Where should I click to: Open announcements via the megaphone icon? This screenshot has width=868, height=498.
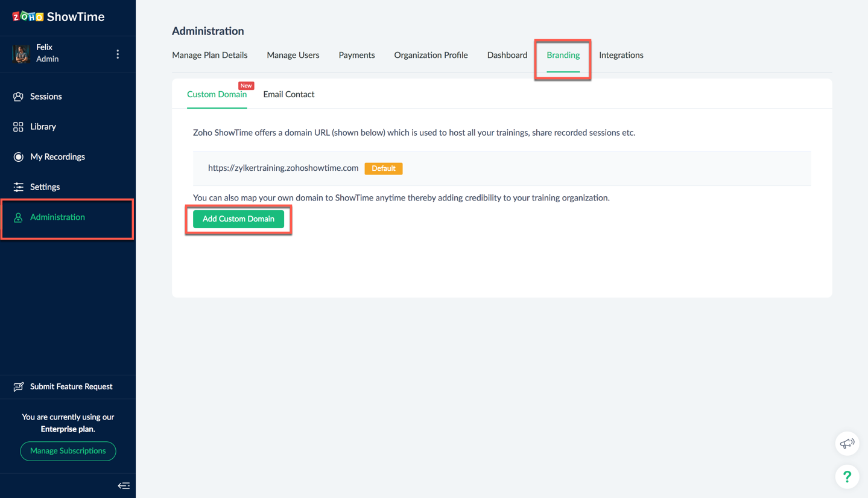(847, 444)
